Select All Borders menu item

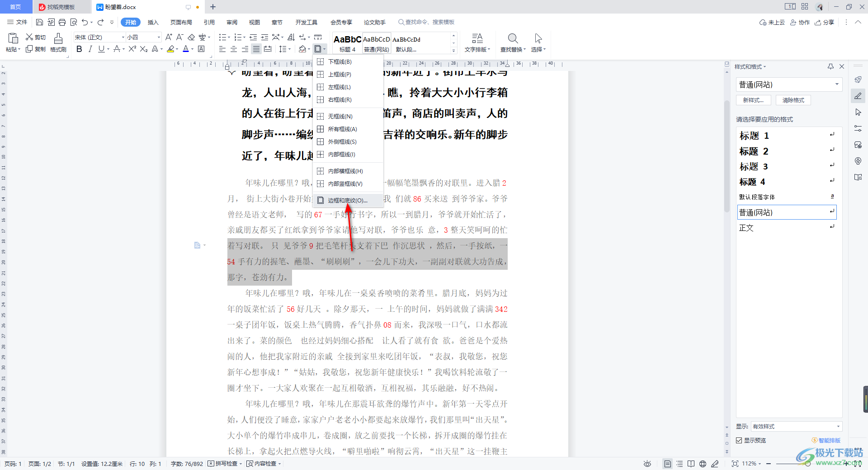[348, 129]
